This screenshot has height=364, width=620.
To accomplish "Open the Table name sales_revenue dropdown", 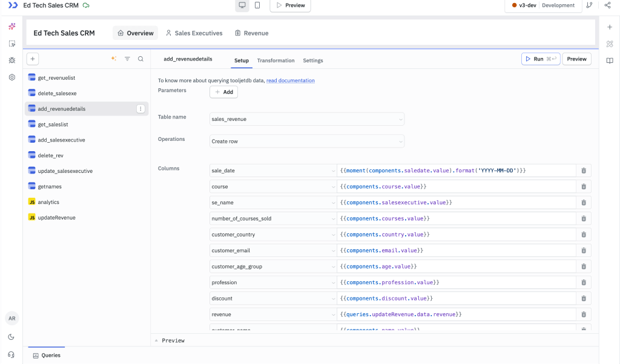I will click(x=307, y=119).
